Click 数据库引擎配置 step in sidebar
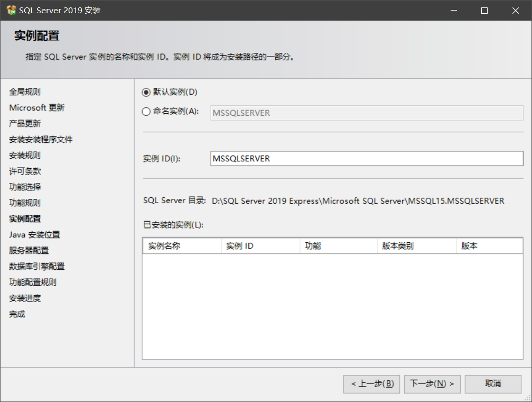Screen dimensions: 532x402 [x=36, y=267]
